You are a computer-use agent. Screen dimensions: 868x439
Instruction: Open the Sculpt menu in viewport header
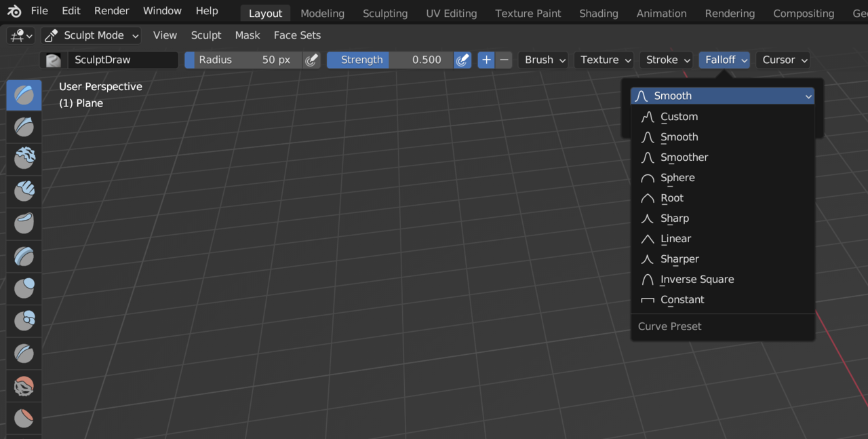coord(206,35)
